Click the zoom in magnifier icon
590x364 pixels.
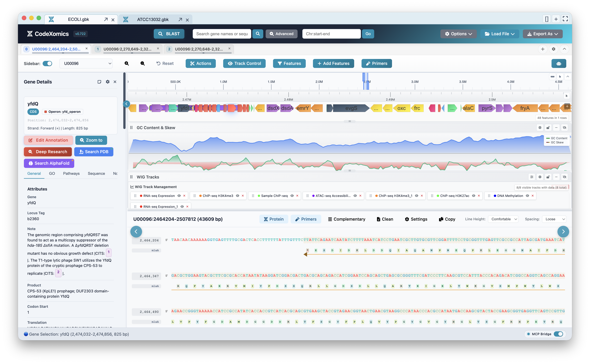126,63
